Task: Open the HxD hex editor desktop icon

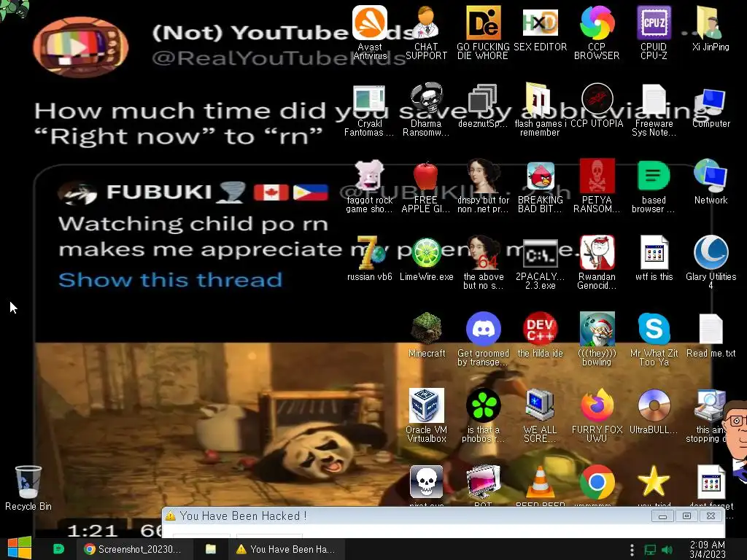Action: coord(540,29)
